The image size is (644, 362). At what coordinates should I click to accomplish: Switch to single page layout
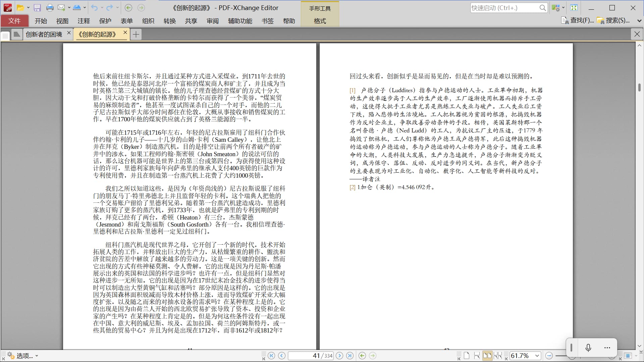[467, 356]
